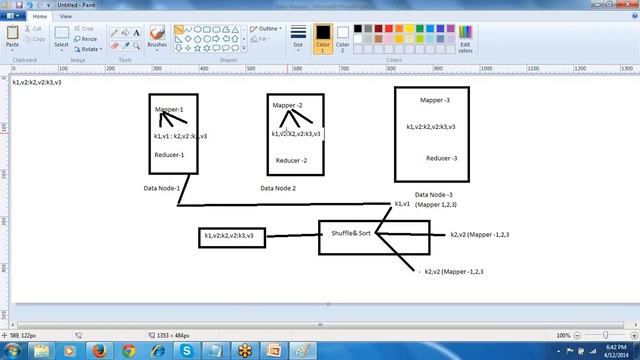Choose the Left arrow shape
Viewport: 640px width, 360px height.
coord(226,39)
